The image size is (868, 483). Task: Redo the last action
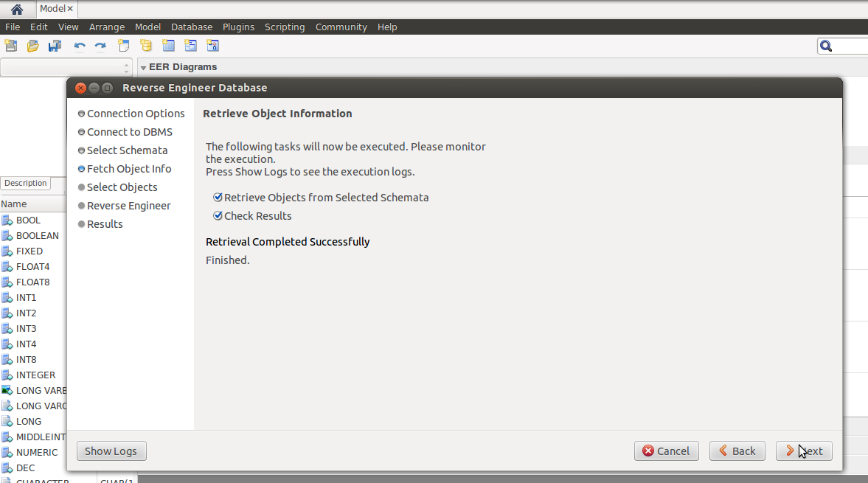coord(100,45)
